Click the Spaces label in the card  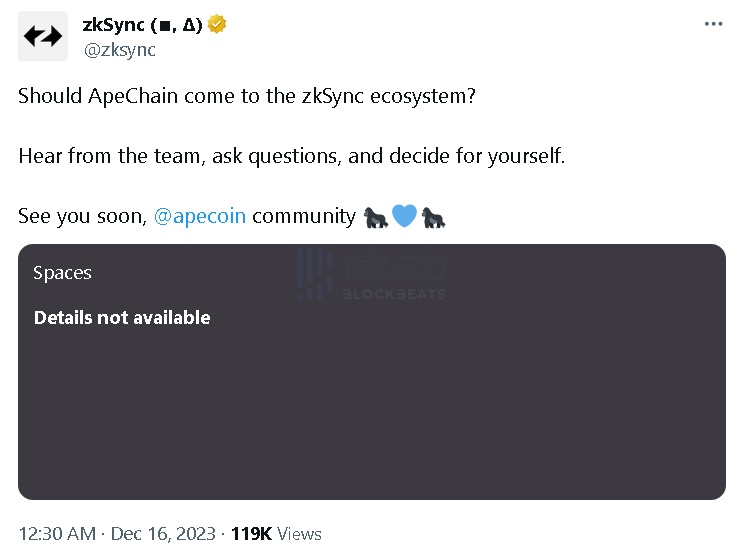click(62, 273)
